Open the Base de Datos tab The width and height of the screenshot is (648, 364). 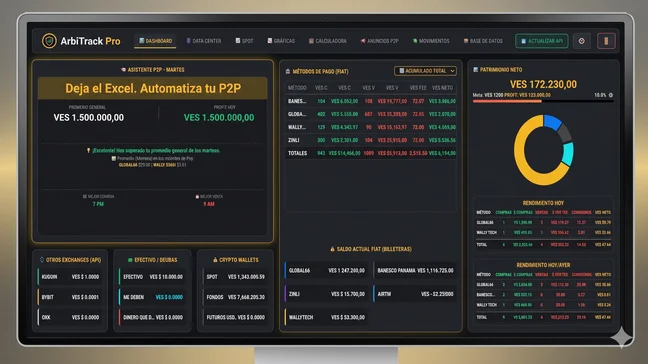[x=483, y=41]
